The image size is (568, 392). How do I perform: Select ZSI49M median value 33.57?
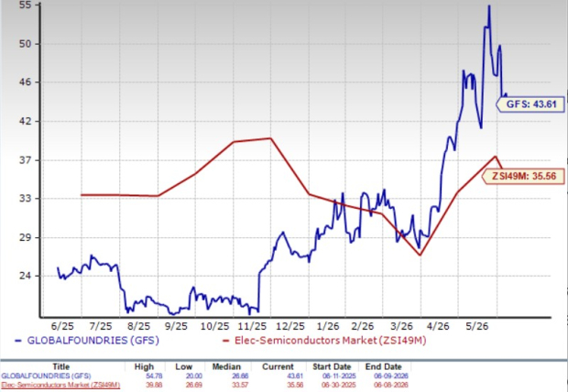point(241,385)
